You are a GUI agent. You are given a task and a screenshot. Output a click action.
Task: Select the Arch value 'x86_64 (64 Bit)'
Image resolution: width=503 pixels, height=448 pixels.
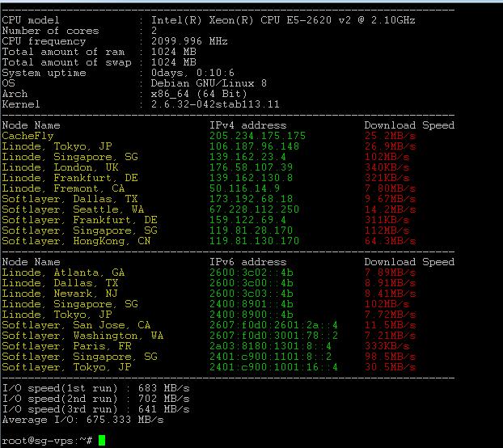tap(199, 94)
